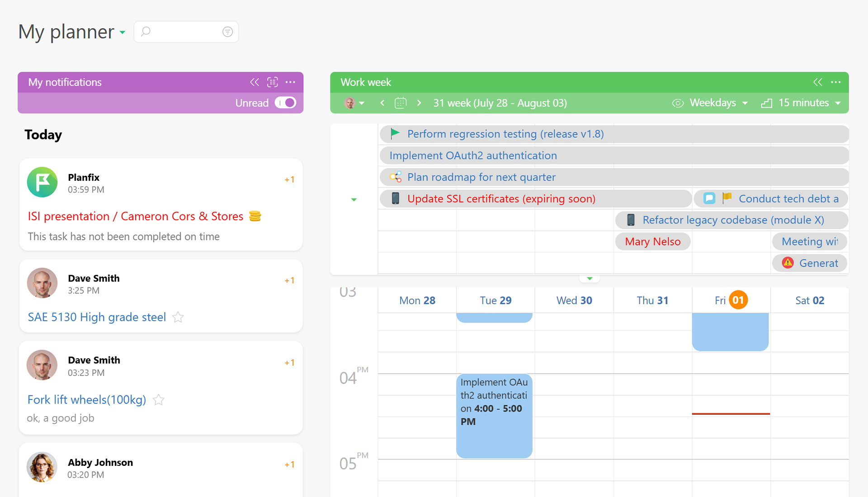This screenshot has width=868, height=497.
Task: Toggle the Unread notifications switch
Action: (285, 103)
